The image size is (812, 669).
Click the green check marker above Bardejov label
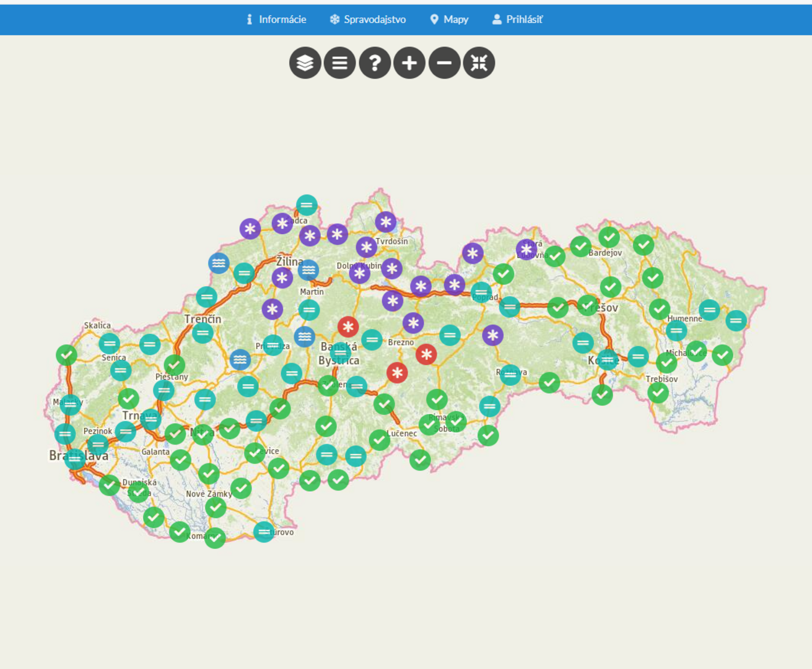609,237
